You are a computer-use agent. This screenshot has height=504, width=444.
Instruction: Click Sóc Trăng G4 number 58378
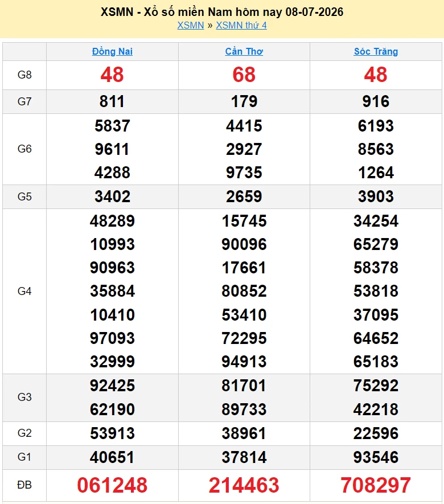376,268
